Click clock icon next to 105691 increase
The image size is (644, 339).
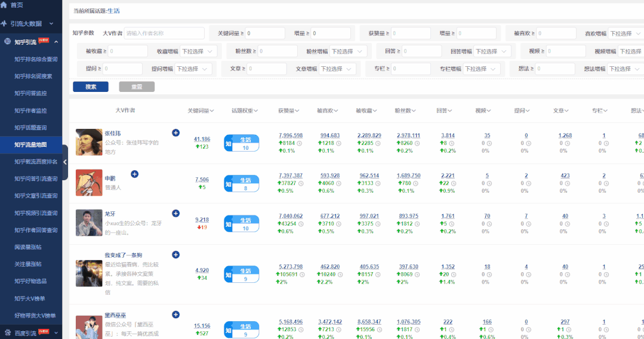[302, 275]
